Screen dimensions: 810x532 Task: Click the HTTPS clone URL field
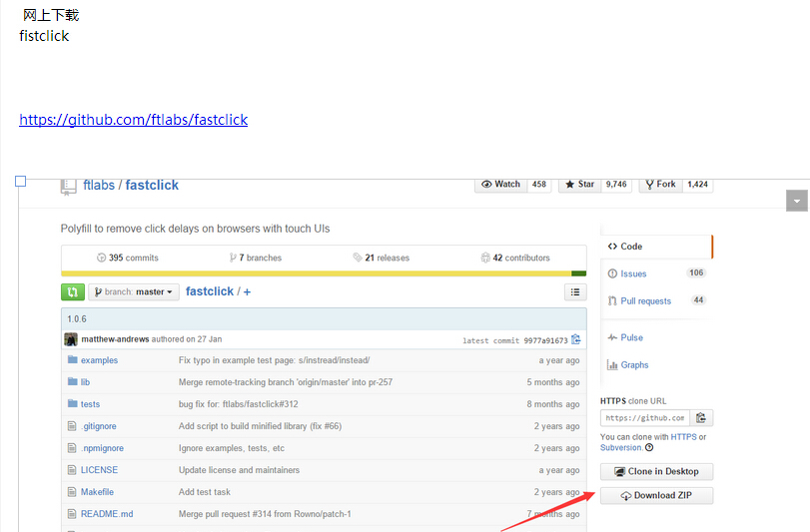tap(644, 418)
